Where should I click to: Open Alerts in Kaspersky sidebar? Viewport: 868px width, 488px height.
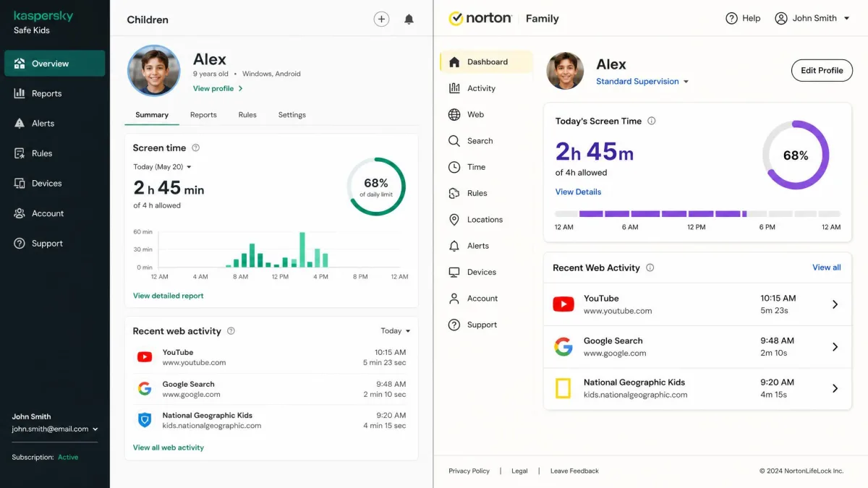[55, 124]
